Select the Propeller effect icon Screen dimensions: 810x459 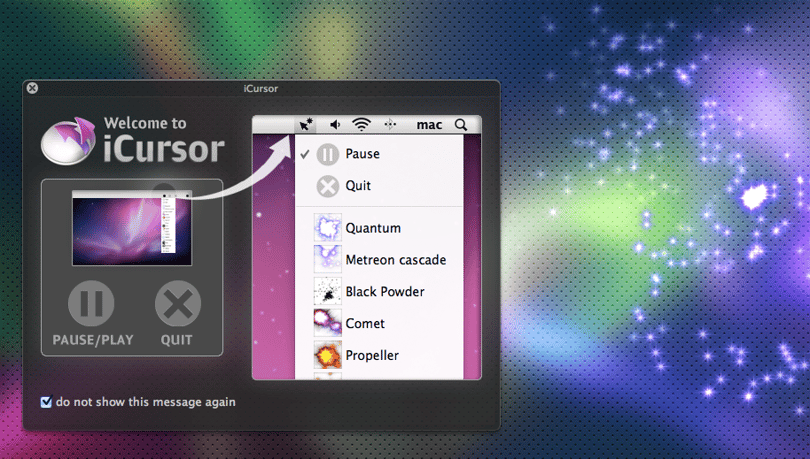coord(328,355)
